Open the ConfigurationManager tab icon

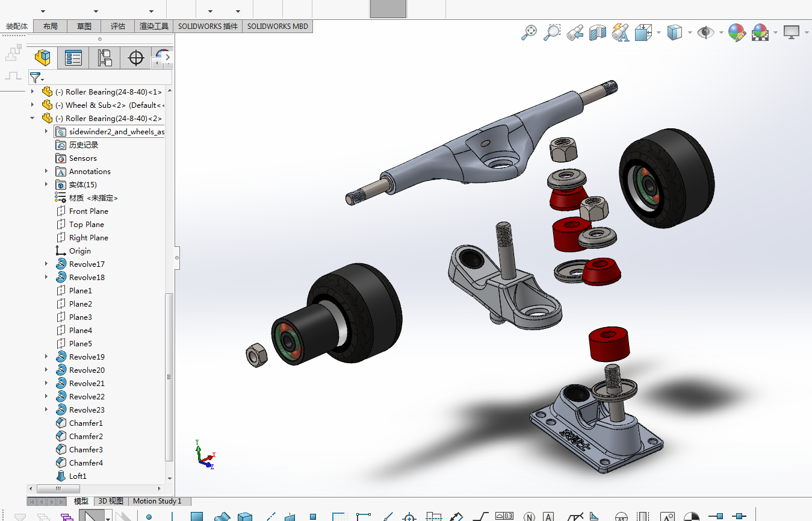(105, 58)
